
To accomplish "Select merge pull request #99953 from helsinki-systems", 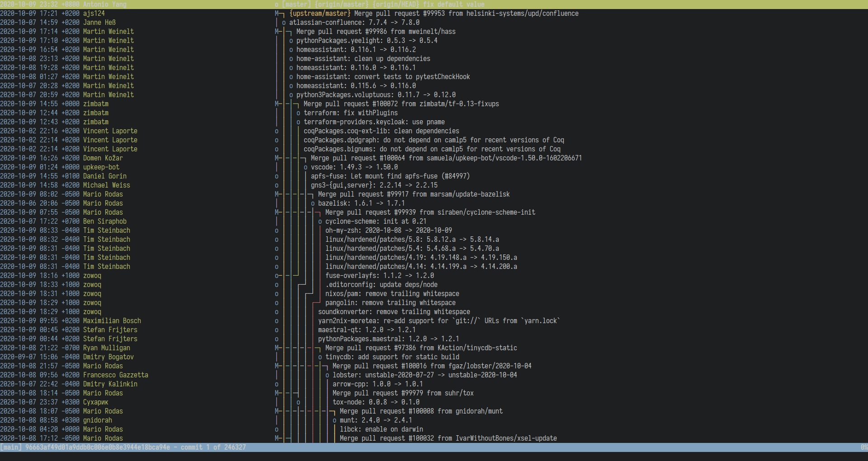I will (x=434, y=14).
